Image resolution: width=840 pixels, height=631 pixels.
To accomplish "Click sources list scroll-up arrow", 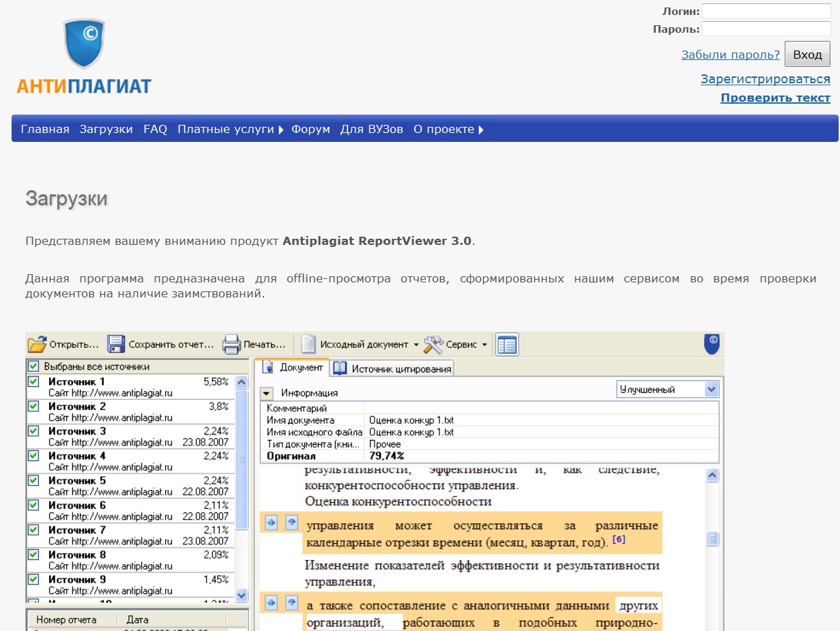I will point(242,383).
